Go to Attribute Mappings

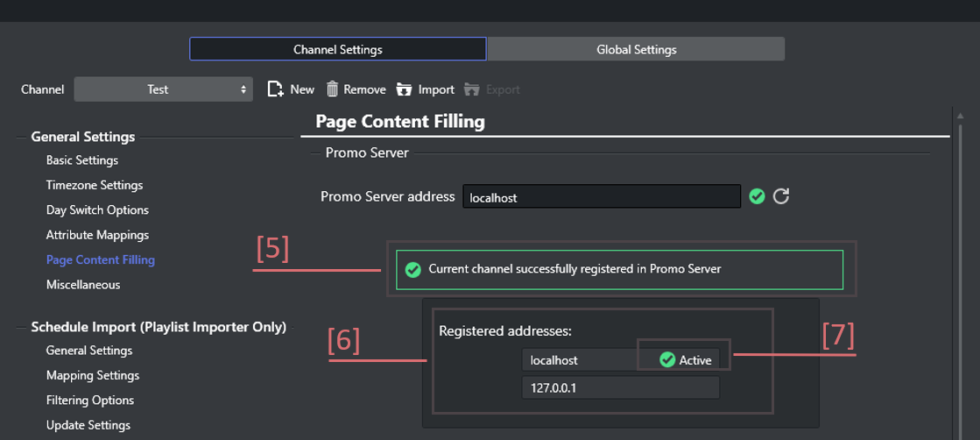(x=97, y=235)
